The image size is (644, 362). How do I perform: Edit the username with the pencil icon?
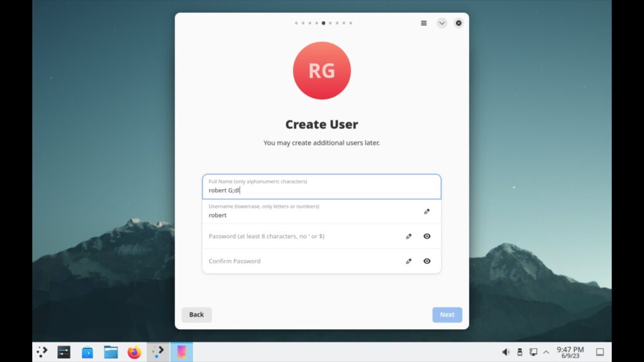click(x=427, y=211)
